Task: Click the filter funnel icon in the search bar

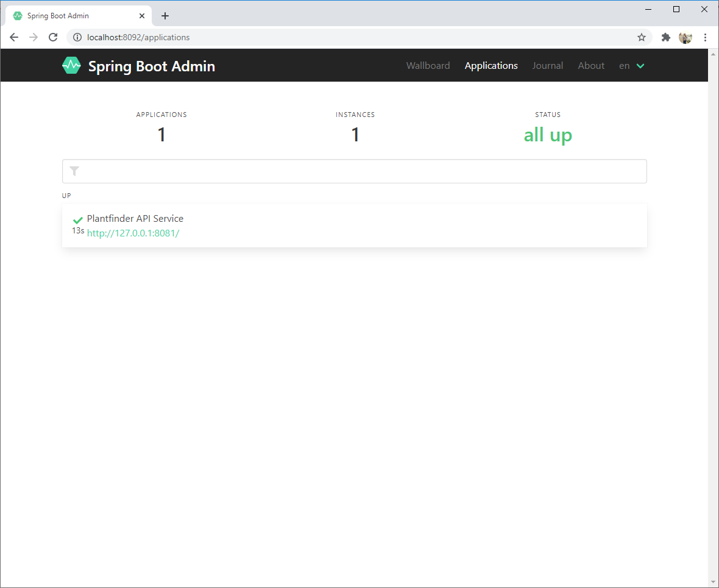Action: 74,171
